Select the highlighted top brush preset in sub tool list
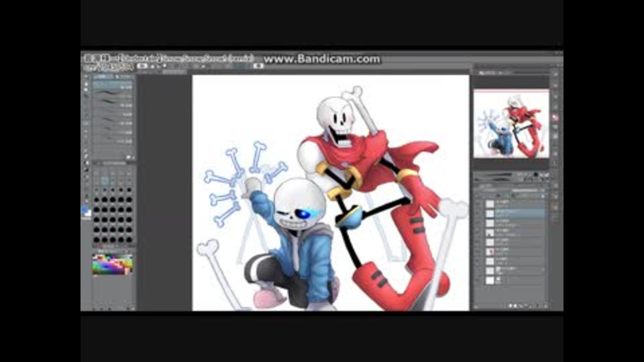The height and width of the screenshot is (362, 644). click(x=113, y=85)
